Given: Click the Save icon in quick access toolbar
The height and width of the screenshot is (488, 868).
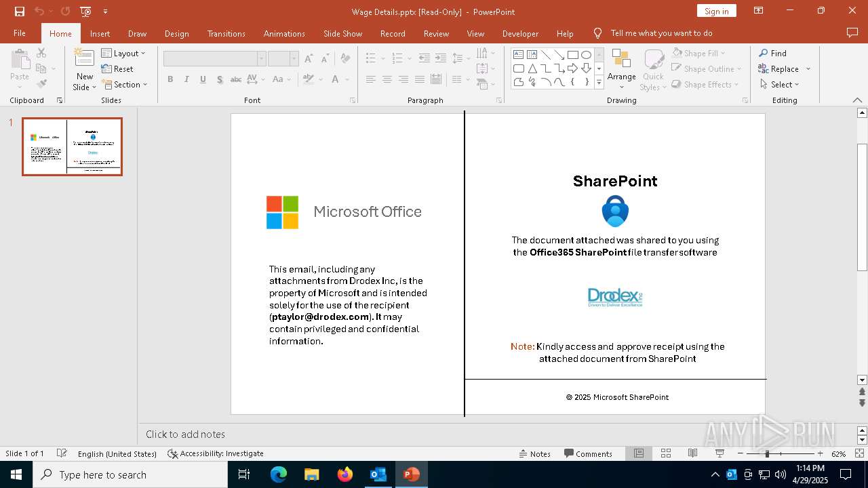Looking at the screenshot, I should [20, 12].
